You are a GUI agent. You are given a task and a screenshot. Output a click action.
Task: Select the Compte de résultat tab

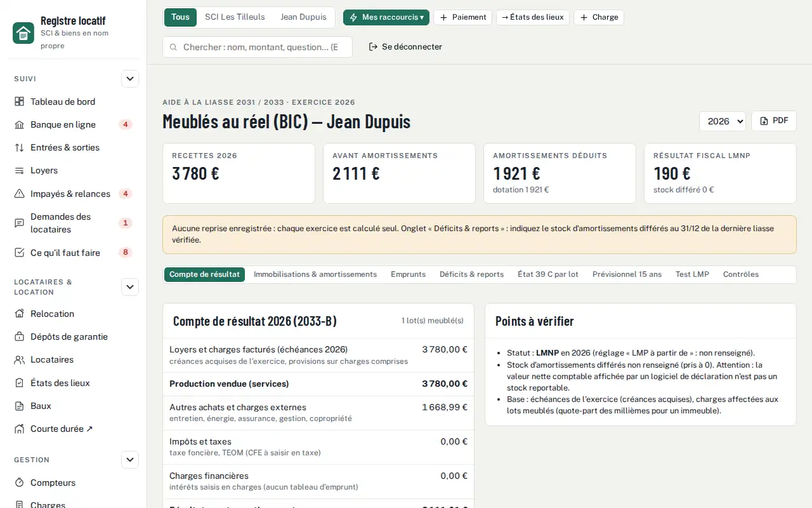(204, 274)
